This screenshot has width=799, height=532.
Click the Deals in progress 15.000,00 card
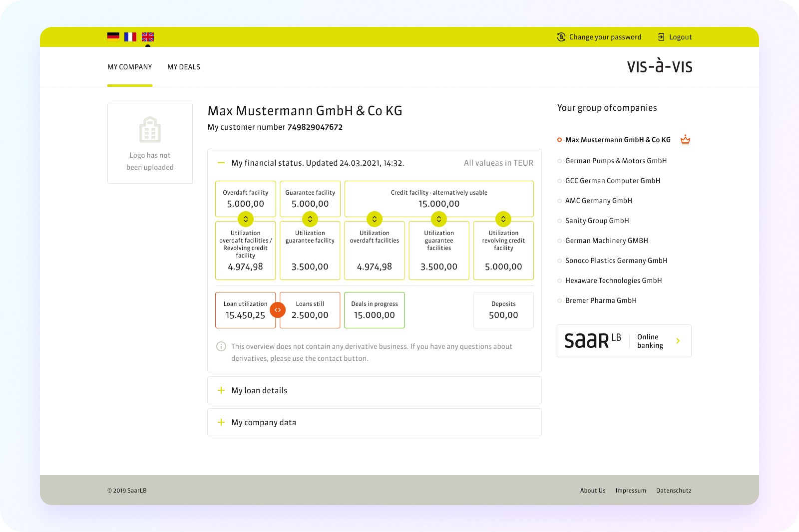pyautogui.click(x=375, y=310)
